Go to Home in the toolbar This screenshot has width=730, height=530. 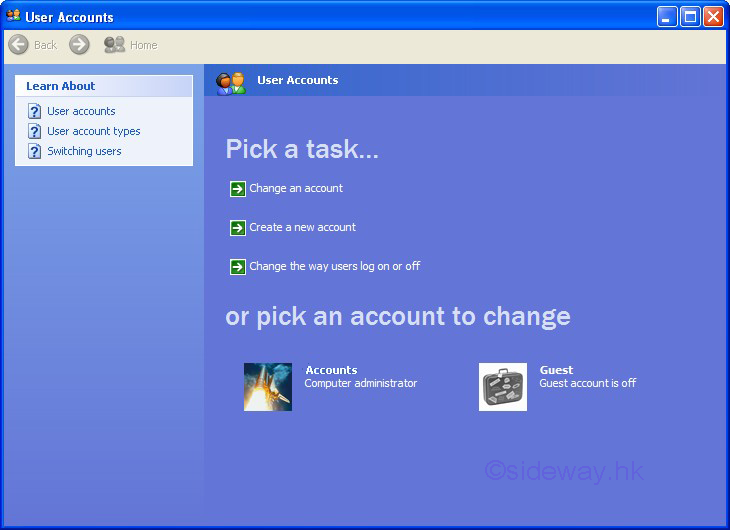point(131,45)
